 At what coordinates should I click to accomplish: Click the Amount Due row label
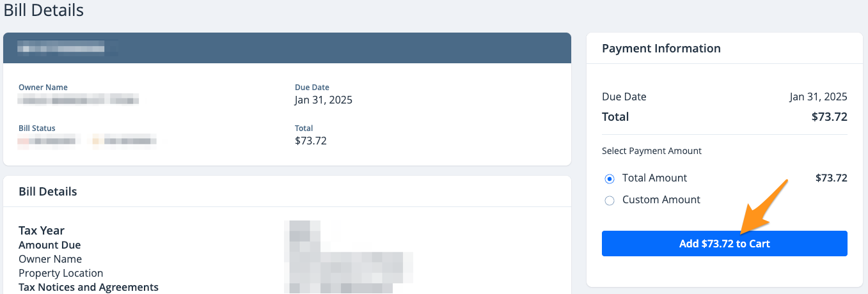point(49,245)
